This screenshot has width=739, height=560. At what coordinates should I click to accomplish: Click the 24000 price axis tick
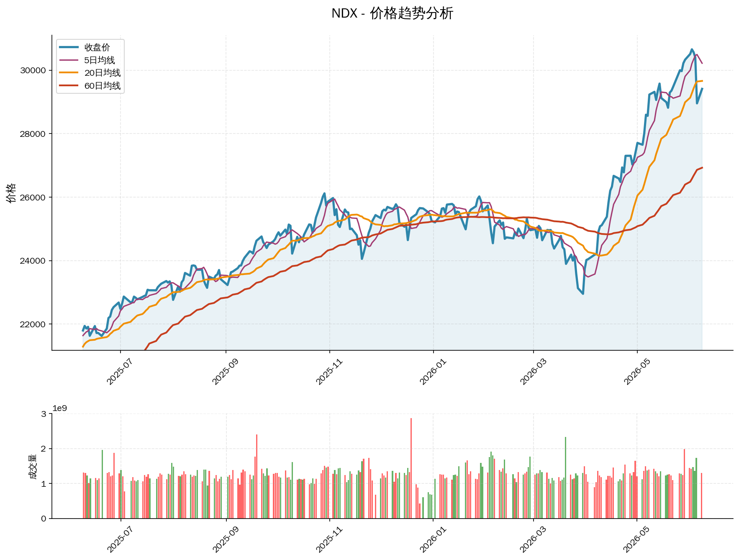pyautogui.click(x=33, y=261)
